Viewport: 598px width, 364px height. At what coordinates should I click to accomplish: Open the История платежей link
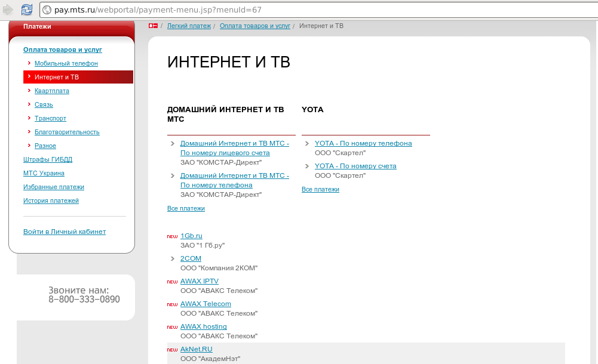(x=51, y=200)
